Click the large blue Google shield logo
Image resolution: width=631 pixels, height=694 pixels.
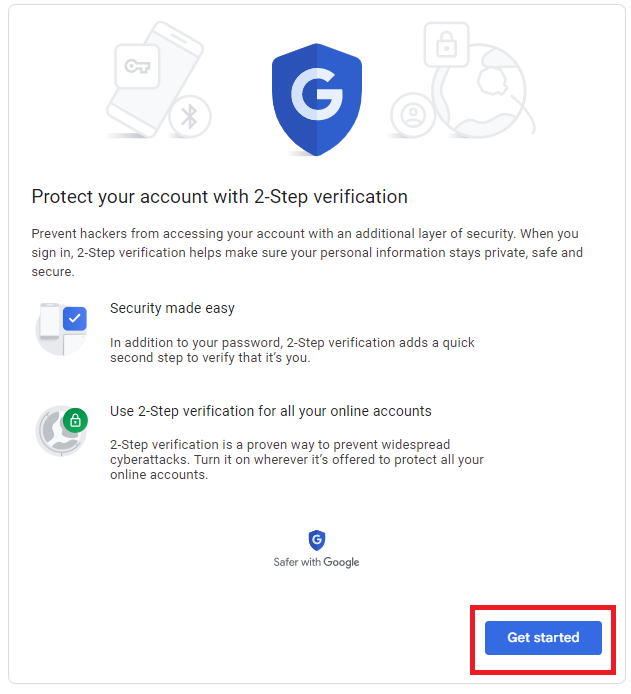[x=316, y=99]
